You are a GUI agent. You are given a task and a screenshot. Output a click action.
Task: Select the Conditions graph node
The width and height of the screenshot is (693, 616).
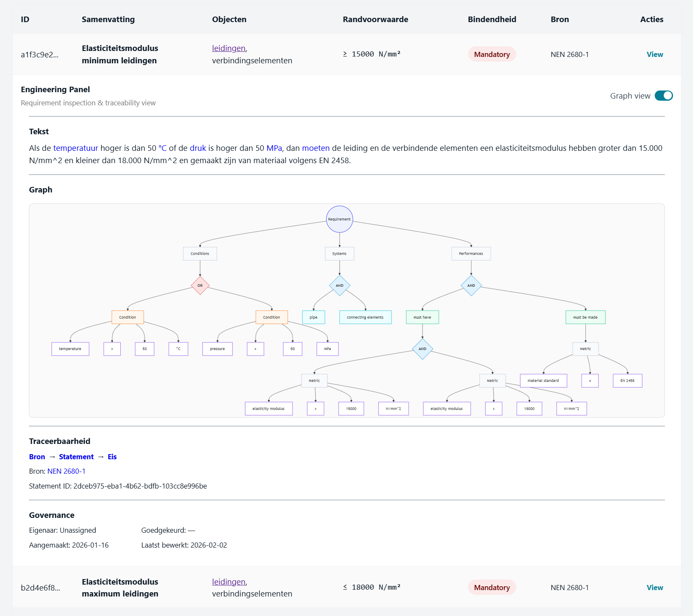point(200,254)
